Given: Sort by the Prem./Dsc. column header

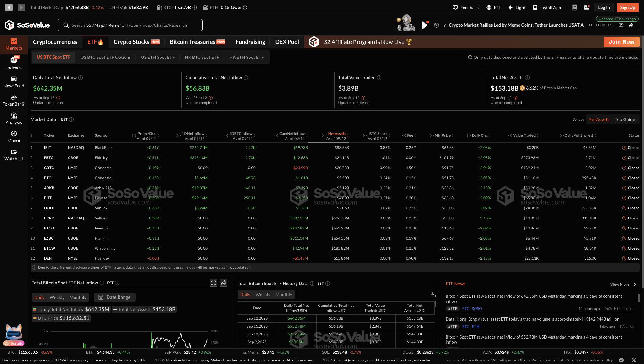Looking at the screenshot, I should click(x=147, y=136).
